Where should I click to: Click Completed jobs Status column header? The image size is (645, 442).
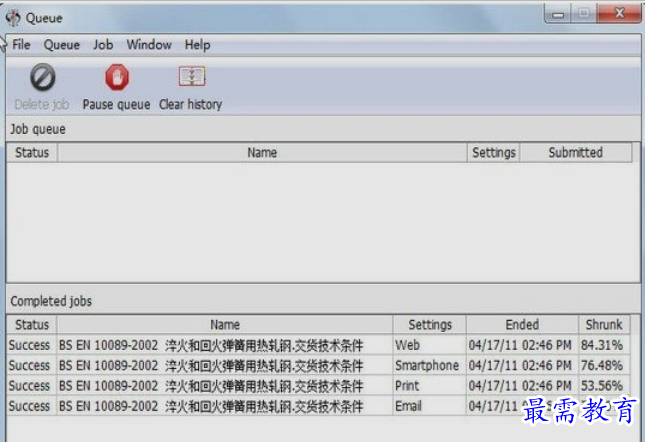(32, 324)
